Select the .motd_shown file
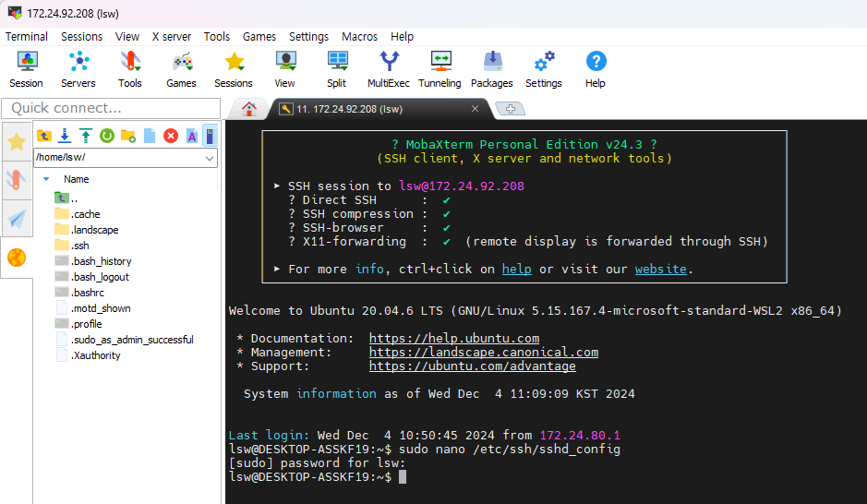Image resolution: width=867 pixels, height=504 pixels. [93, 308]
